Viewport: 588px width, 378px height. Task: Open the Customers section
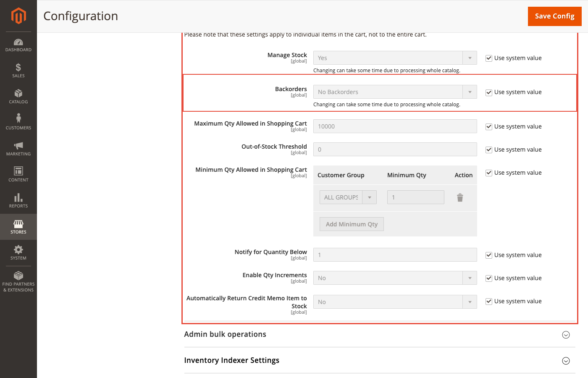(x=18, y=121)
